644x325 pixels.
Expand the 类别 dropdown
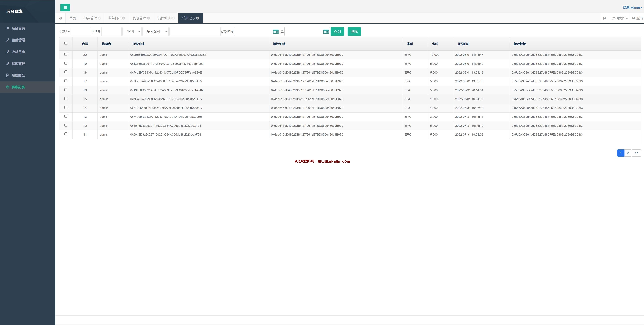pyautogui.click(x=132, y=32)
